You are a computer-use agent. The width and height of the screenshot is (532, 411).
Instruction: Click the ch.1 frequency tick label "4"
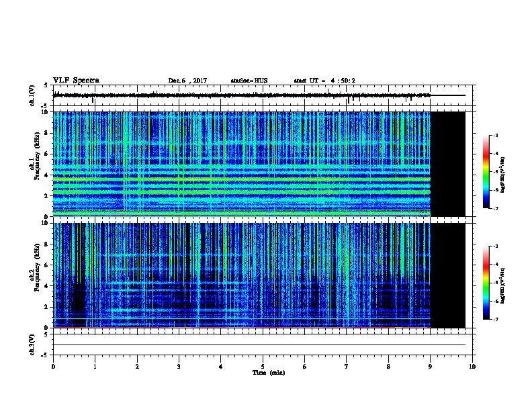47,175
